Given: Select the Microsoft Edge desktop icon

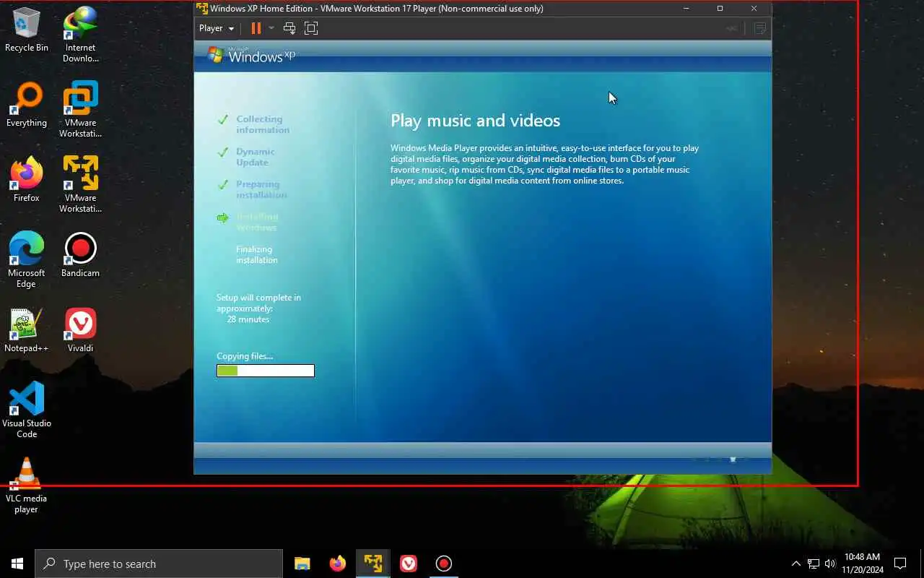Looking at the screenshot, I should point(27,259).
